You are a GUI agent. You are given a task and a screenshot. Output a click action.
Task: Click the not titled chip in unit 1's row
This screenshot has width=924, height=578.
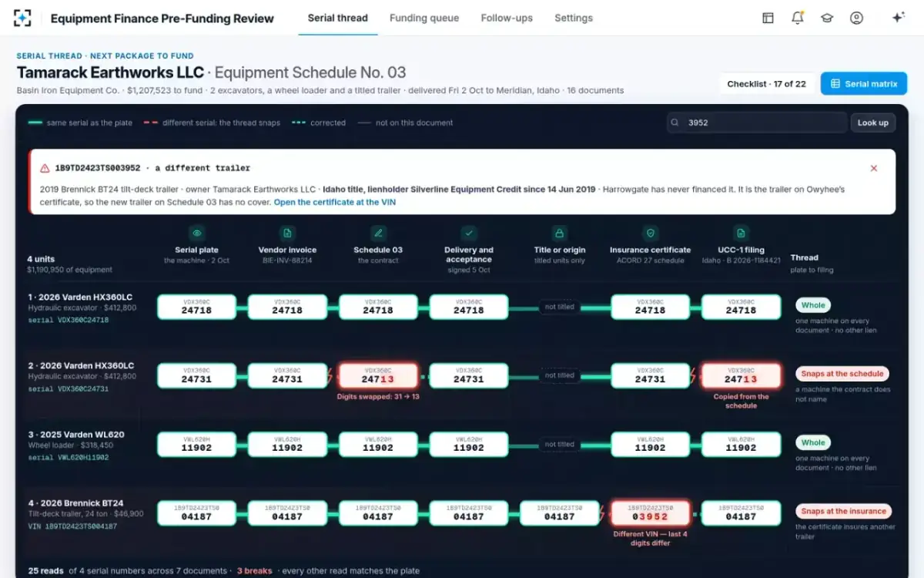(x=560, y=307)
